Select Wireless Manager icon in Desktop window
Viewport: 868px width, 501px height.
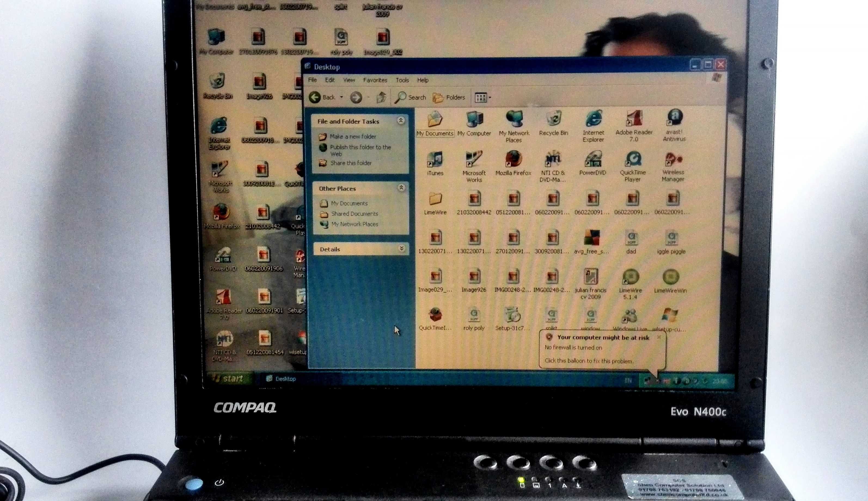pos(673,167)
